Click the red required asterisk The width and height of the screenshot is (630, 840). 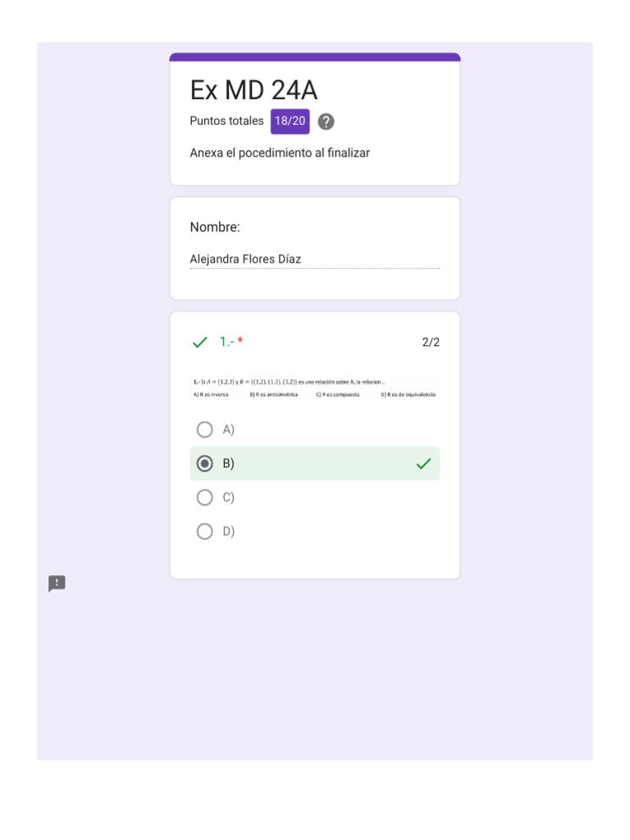[240, 341]
